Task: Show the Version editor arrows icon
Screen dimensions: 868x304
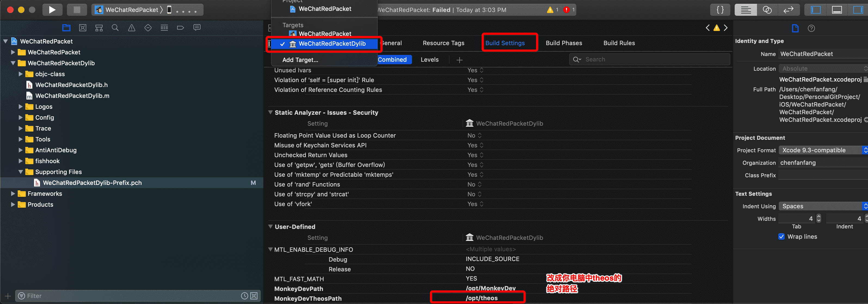Action: click(788, 10)
